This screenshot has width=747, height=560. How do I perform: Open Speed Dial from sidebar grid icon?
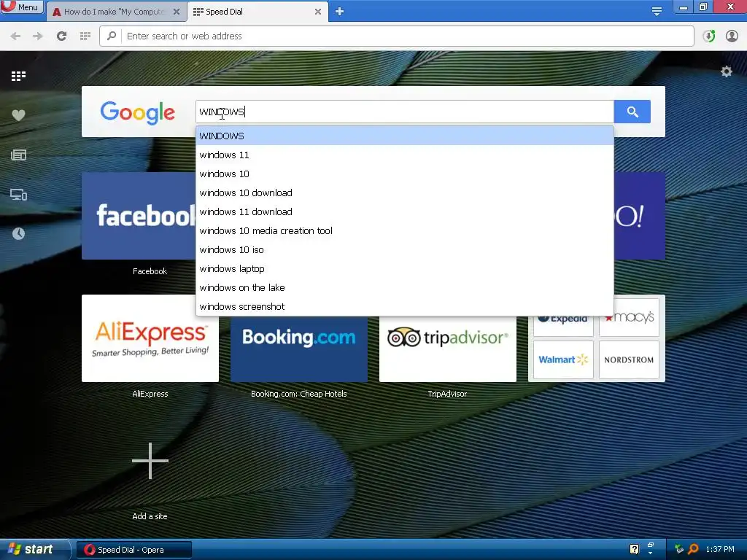18,76
